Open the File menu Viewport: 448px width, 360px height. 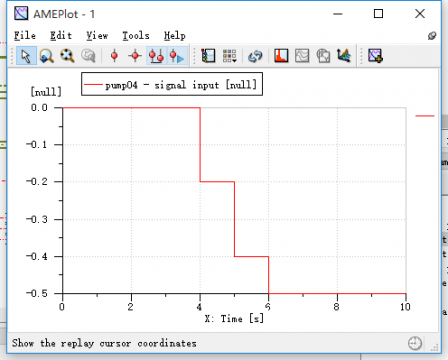(x=25, y=35)
